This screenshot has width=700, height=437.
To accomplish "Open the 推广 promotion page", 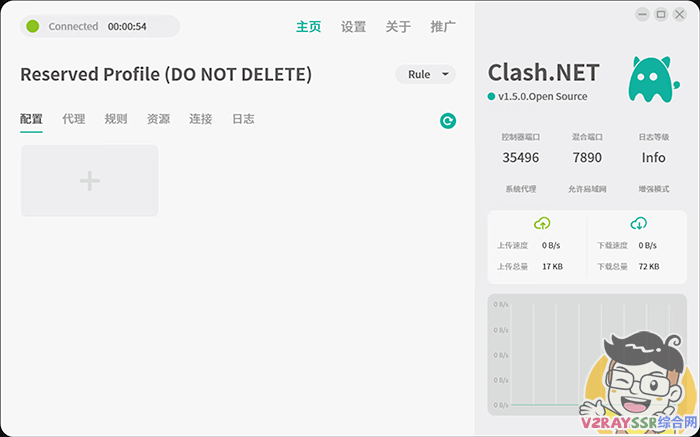I will [443, 27].
